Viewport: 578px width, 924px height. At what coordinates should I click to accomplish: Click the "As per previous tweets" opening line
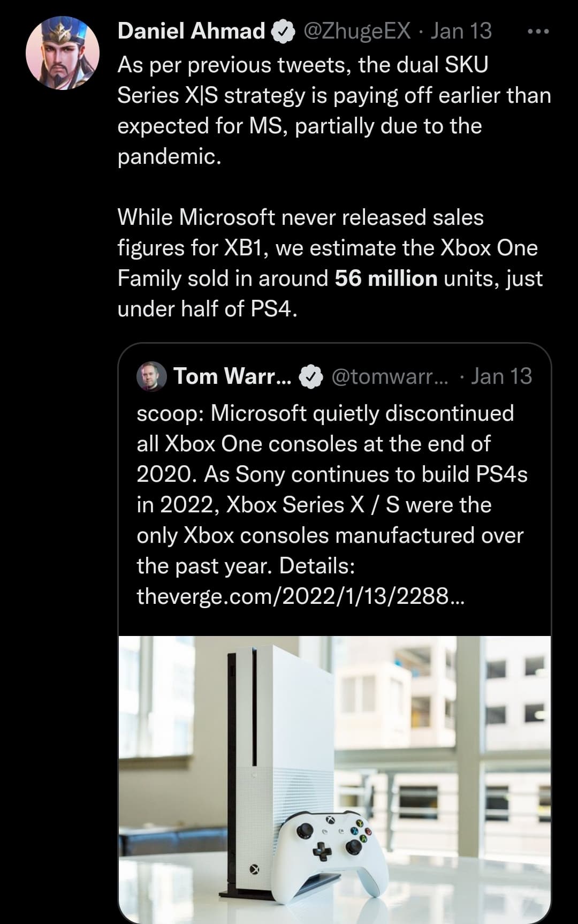[302, 65]
